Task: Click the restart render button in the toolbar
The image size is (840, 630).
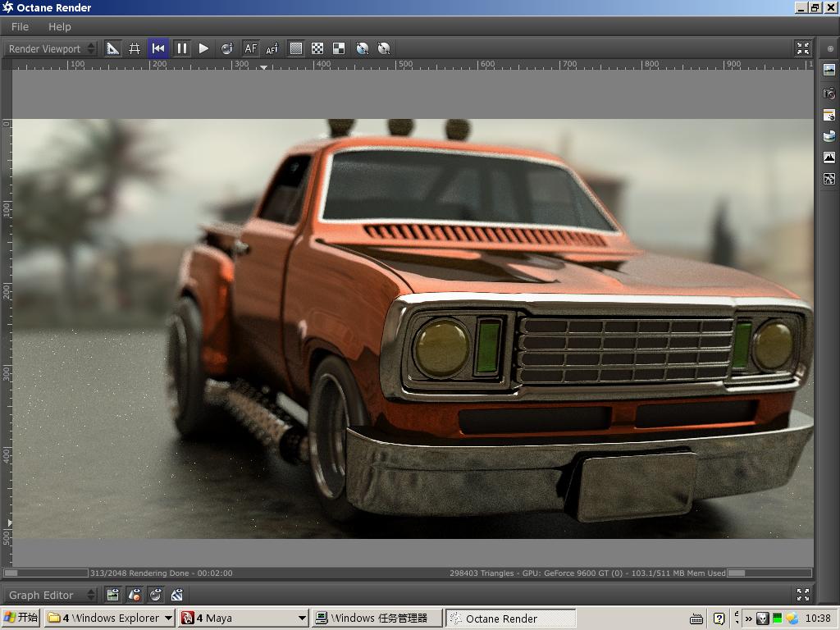Action: [158, 48]
